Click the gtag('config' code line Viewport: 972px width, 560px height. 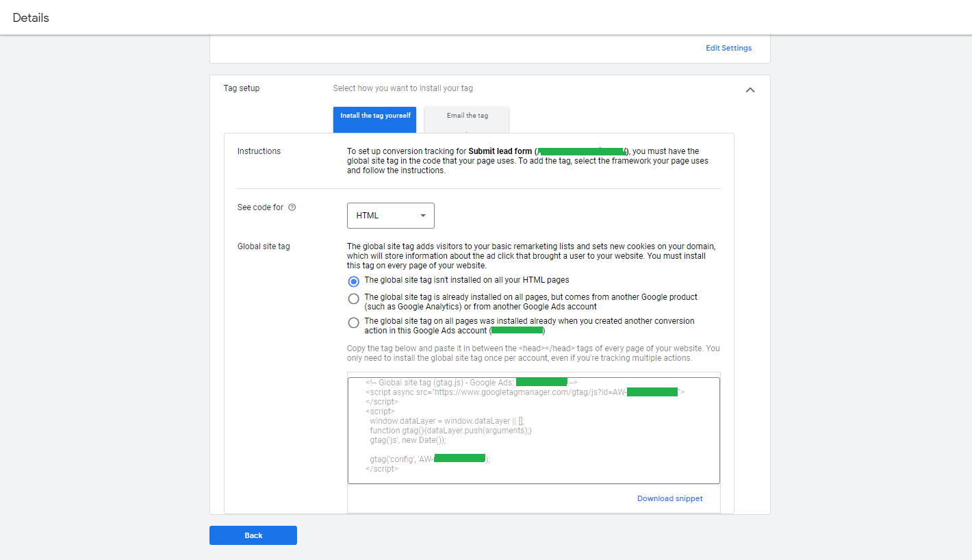430,459
